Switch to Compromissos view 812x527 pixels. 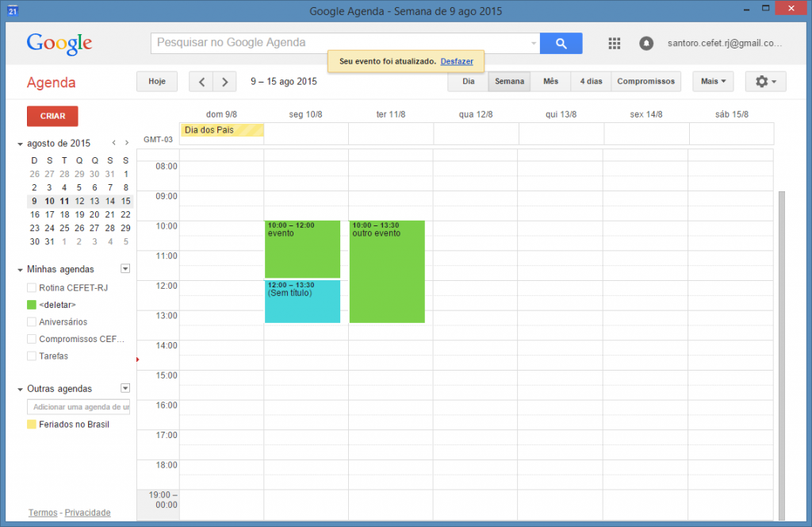[645, 82]
